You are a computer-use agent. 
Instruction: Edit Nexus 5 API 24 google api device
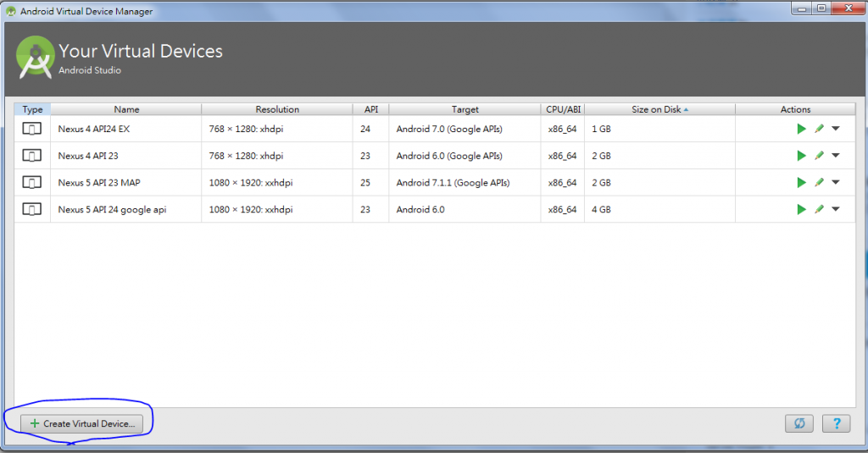coord(820,210)
